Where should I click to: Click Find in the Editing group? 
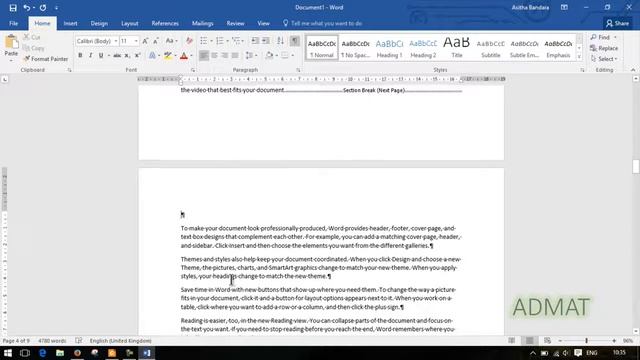point(603,37)
